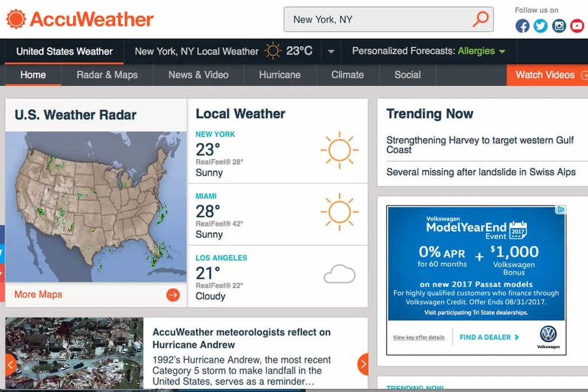Click the Watch Videos button
This screenshot has width=588, height=392.
(547, 75)
